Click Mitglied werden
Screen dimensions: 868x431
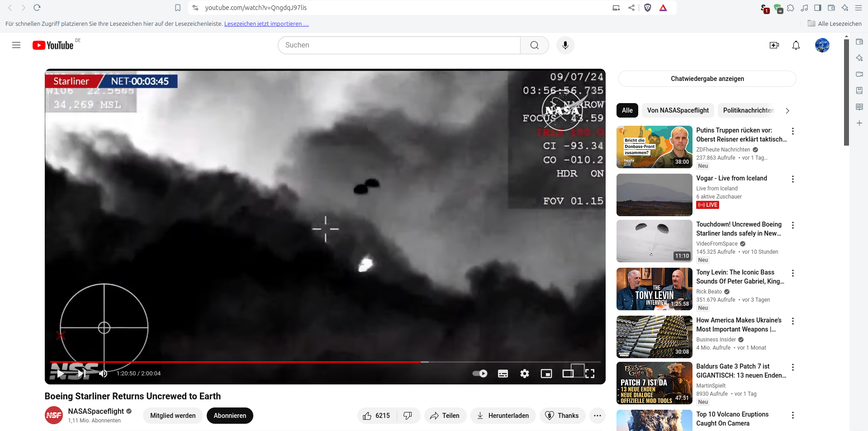(x=173, y=416)
